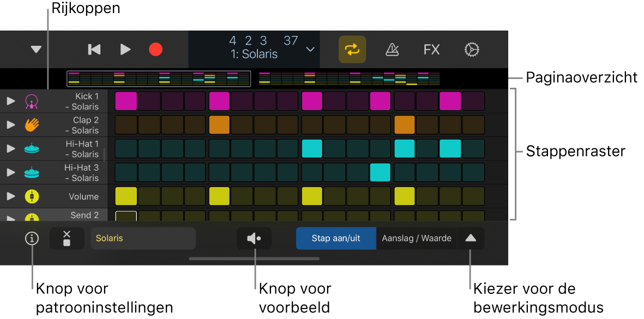This screenshot has height=319, width=644.
Task: Turn on the last Kick 1 step
Action: pyautogui.click(x=473, y=101)
